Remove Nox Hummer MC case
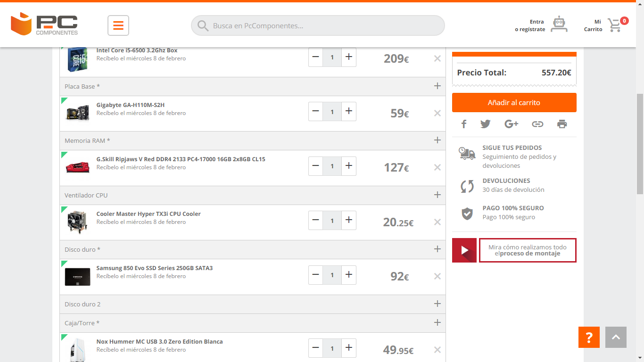Viewport: 644px width, 362px height. pyautogui.click(x=438, y=350)
